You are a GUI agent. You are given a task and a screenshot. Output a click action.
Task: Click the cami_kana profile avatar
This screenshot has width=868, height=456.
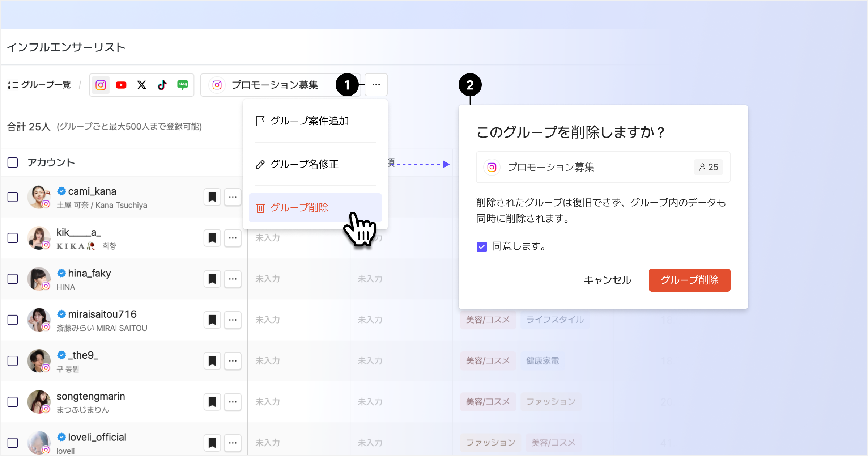click(39, 197)
